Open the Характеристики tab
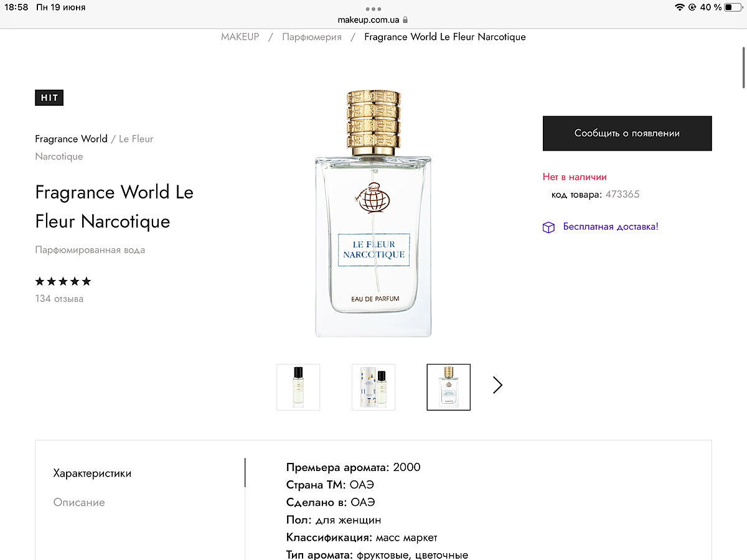 point(92,473)
